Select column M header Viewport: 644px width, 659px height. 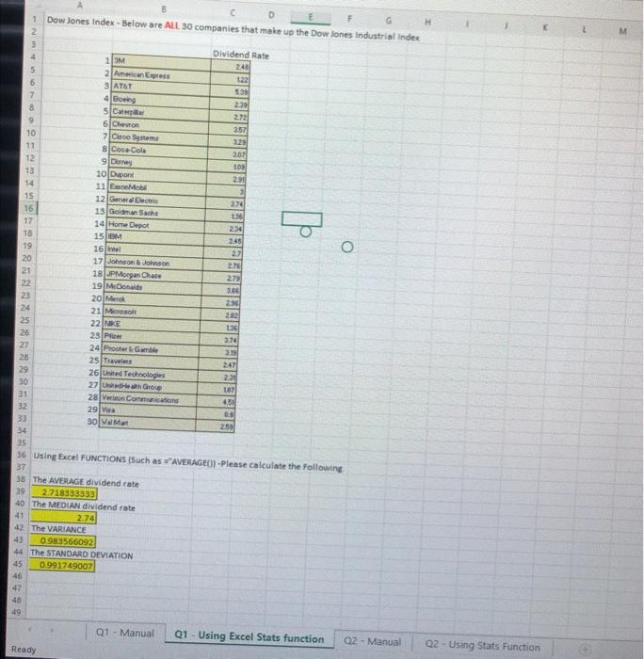click(623, 31)
